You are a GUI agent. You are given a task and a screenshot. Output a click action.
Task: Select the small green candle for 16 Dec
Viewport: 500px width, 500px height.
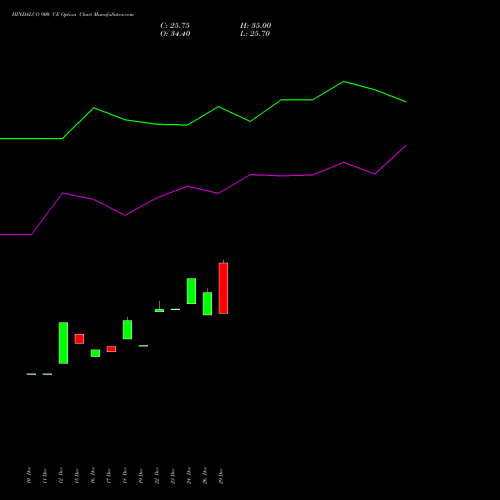coord(95,353)
